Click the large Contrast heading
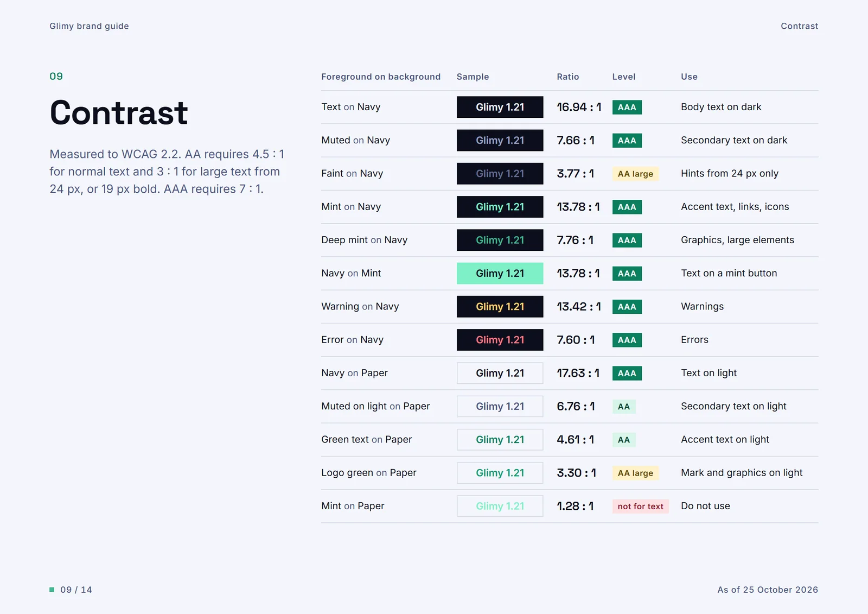868x614 pixels. coord(119,112)
